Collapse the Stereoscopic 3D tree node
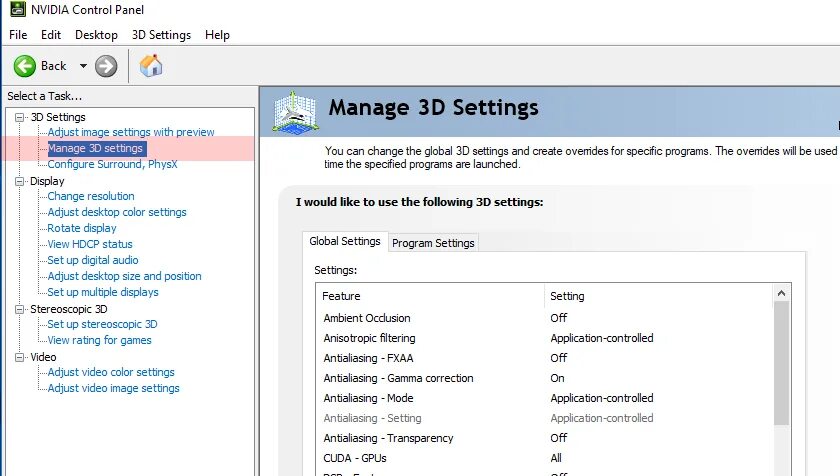The width and height of the screenshot is (840, 476). click(x=19, y=309)
